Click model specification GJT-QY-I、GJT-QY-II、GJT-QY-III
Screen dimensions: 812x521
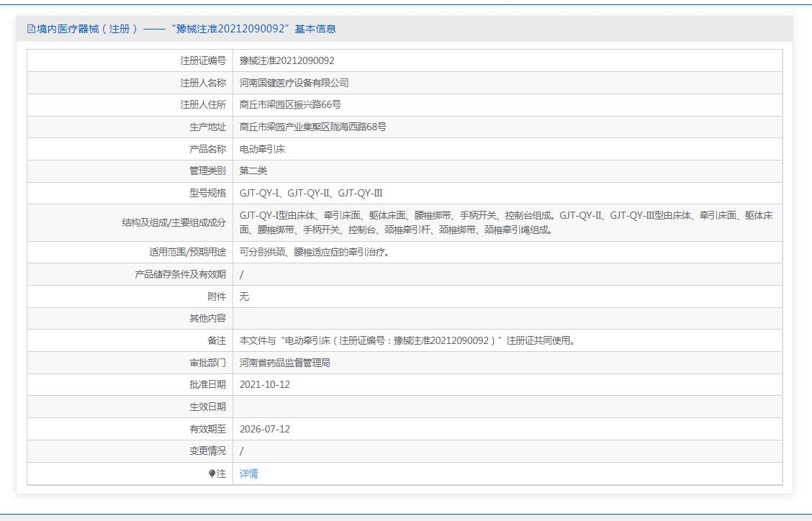pyautogui.click(x=310, y=193)
